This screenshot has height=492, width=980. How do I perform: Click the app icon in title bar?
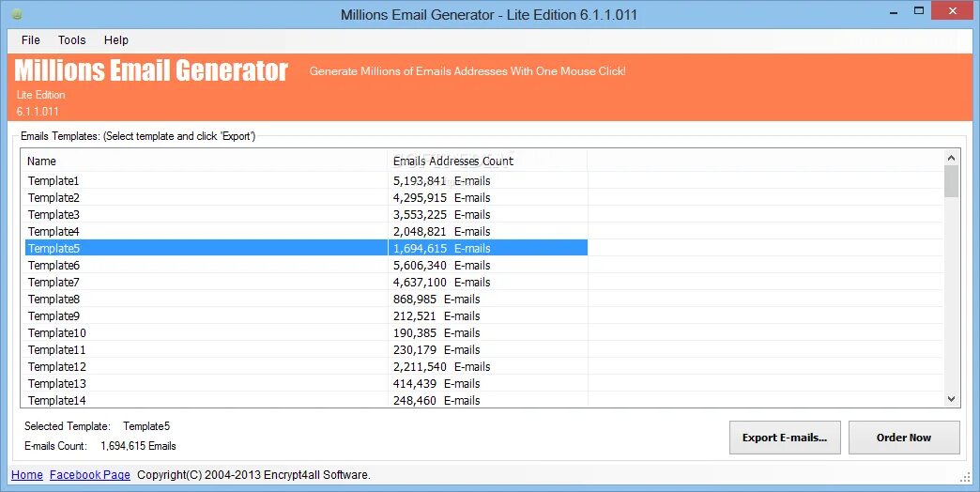coord(17,14)
